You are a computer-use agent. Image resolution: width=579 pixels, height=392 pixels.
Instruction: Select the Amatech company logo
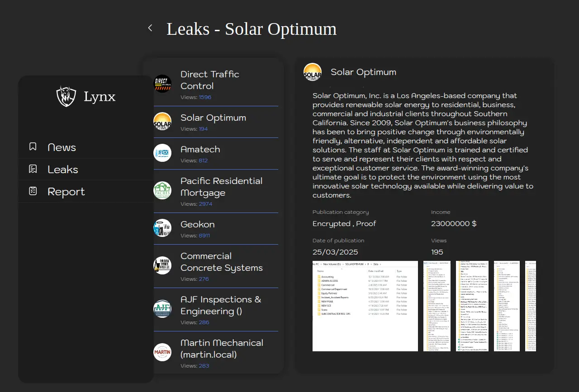point(162,153)
